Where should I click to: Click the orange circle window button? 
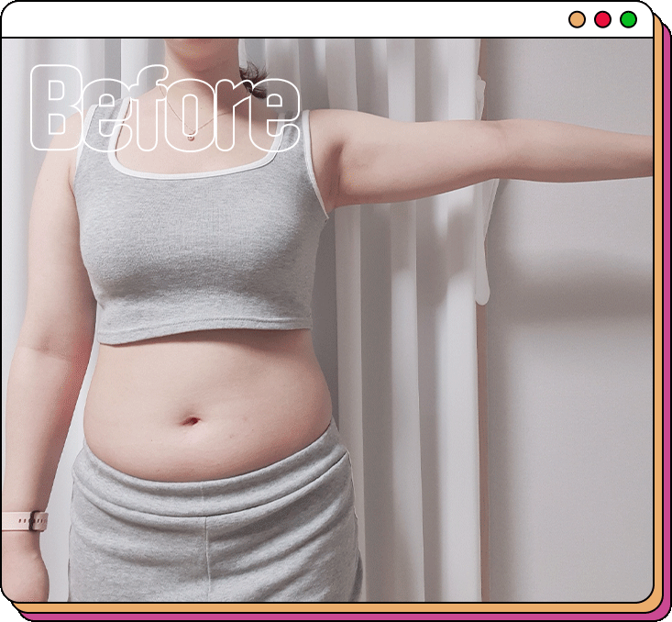point(577,19)
